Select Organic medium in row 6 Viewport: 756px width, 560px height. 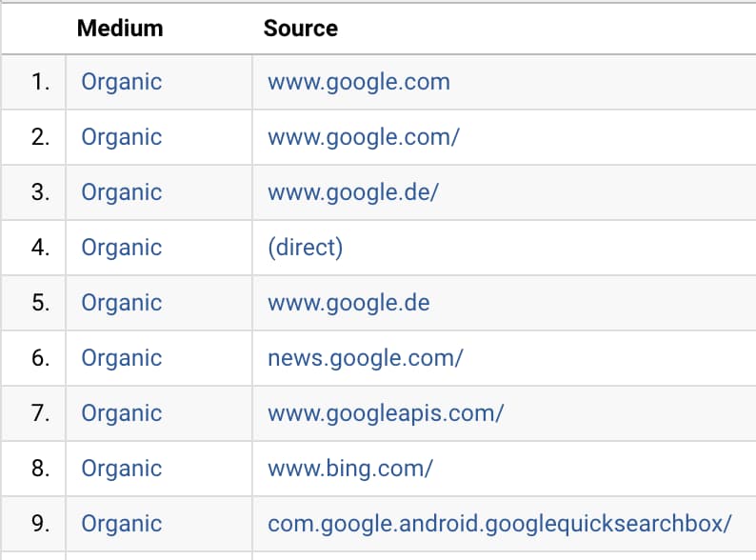coord(122,358)
